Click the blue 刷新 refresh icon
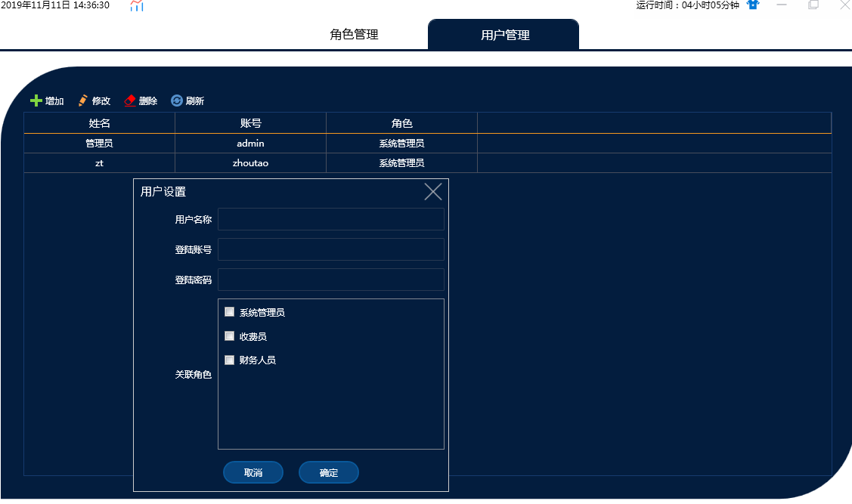The height and width of the screenshot is (504, 852). pyautogui.click(x=177, y=100)
